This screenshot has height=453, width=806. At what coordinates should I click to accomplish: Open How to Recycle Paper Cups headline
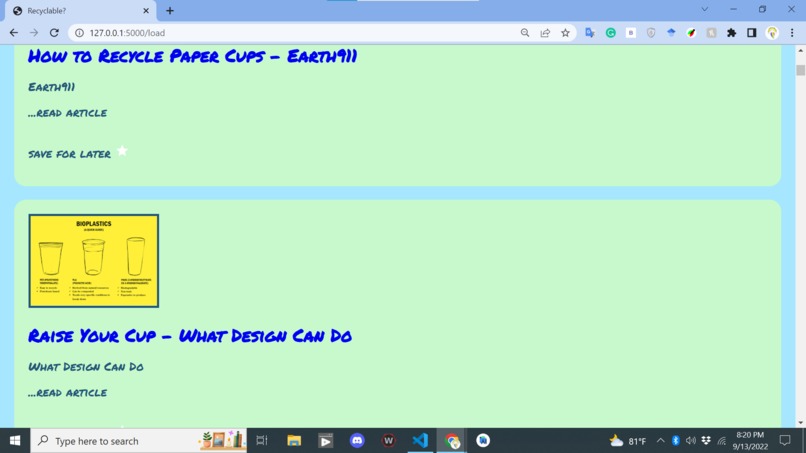pos(193,56)
